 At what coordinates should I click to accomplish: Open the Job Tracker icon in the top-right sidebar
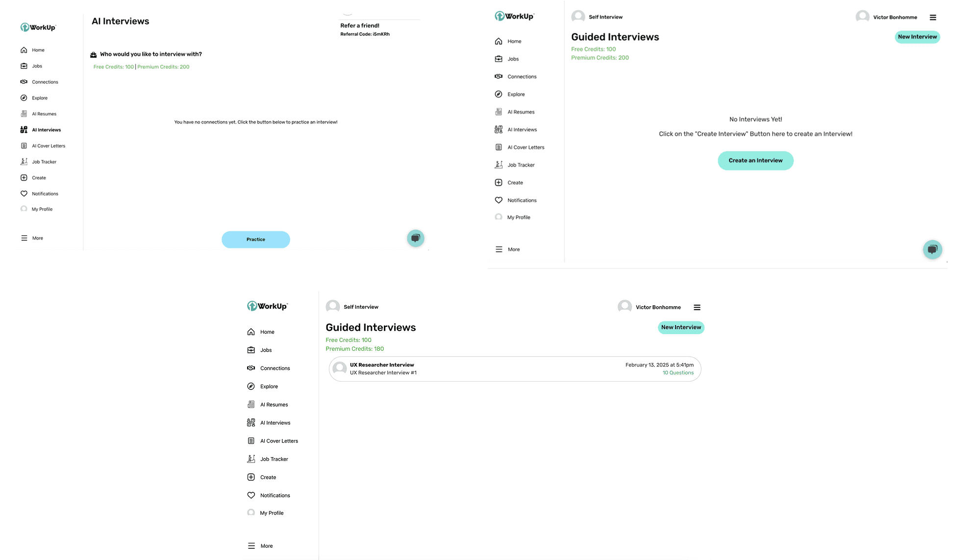point(498,165)
